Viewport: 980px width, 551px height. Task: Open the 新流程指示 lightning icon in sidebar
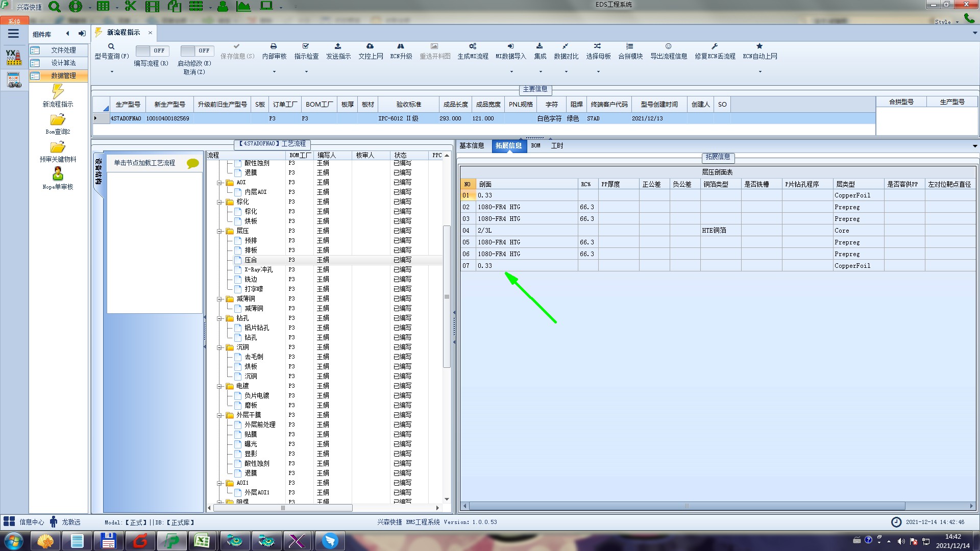[x=58, y=91]
